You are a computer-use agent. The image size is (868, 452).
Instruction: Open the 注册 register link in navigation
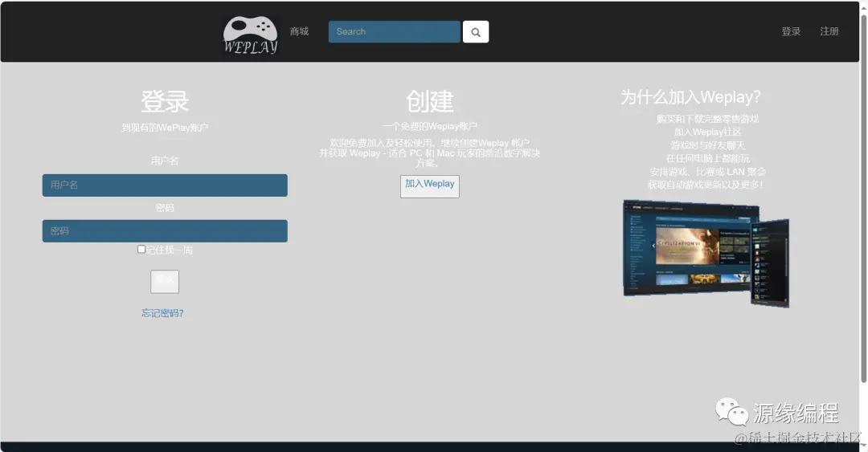point(829,31)
